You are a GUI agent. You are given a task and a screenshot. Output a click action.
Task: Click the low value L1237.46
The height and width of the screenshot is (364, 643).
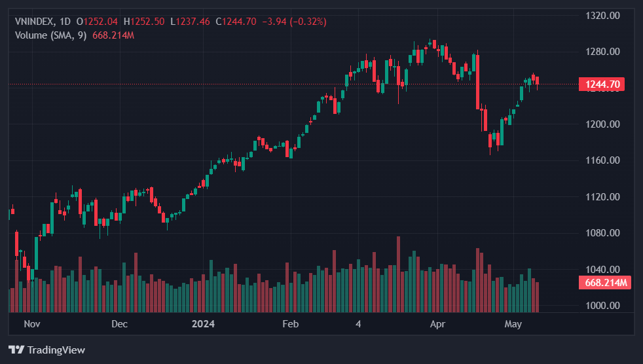[x=191, y=22]
